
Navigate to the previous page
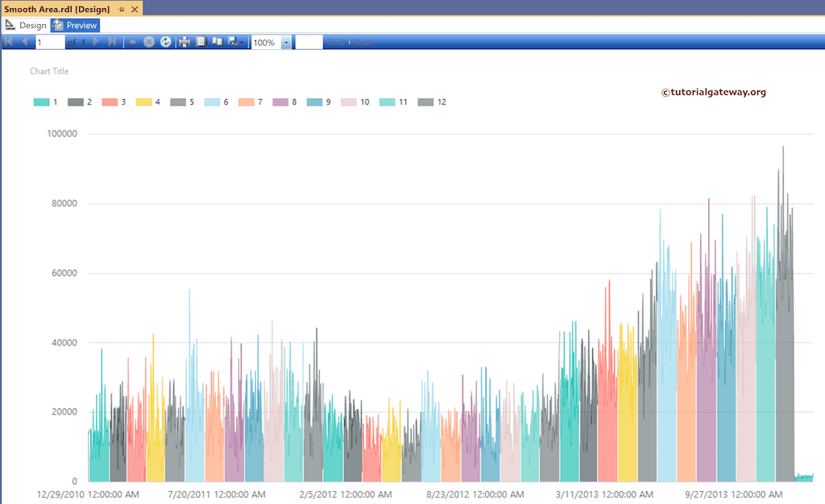click(25, 42)
